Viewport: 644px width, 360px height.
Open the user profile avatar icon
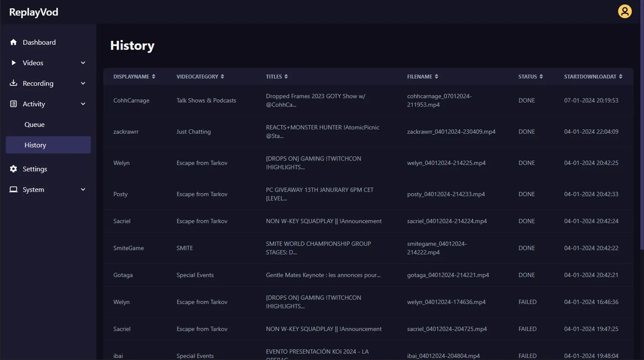pos(625,11)
